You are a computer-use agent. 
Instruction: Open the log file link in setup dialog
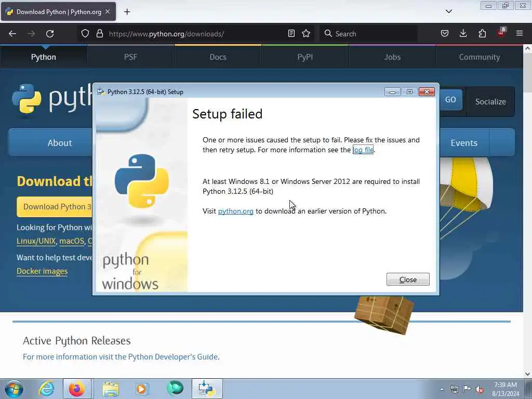[x=363, y=150]
